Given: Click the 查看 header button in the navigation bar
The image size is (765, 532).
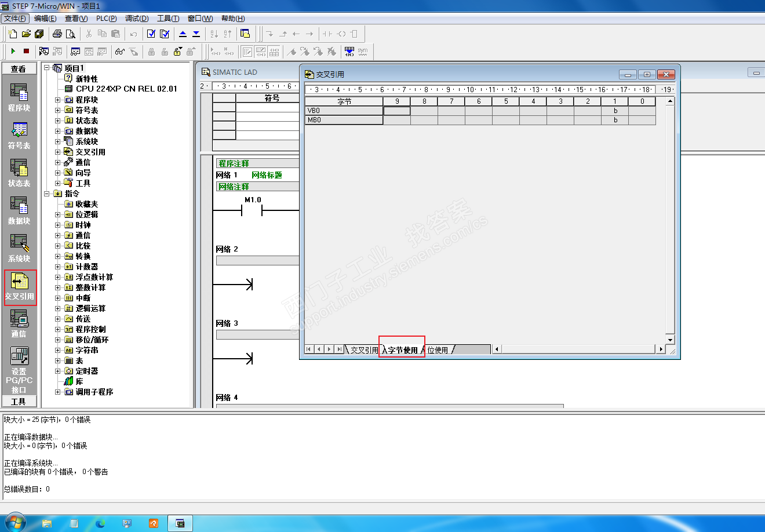Looking at the screenshot, I should pos(19,69).
